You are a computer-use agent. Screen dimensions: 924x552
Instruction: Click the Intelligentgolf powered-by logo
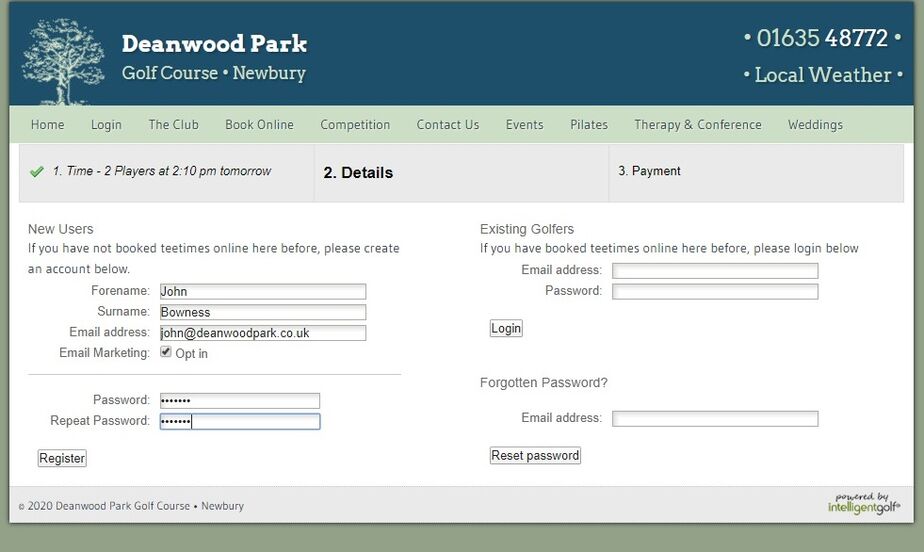(864, 503)
